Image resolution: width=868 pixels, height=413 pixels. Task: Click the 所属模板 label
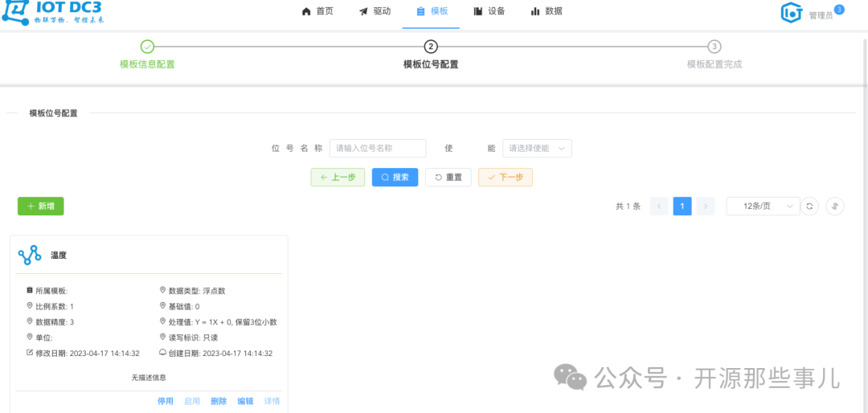click(x=52, y=291)
